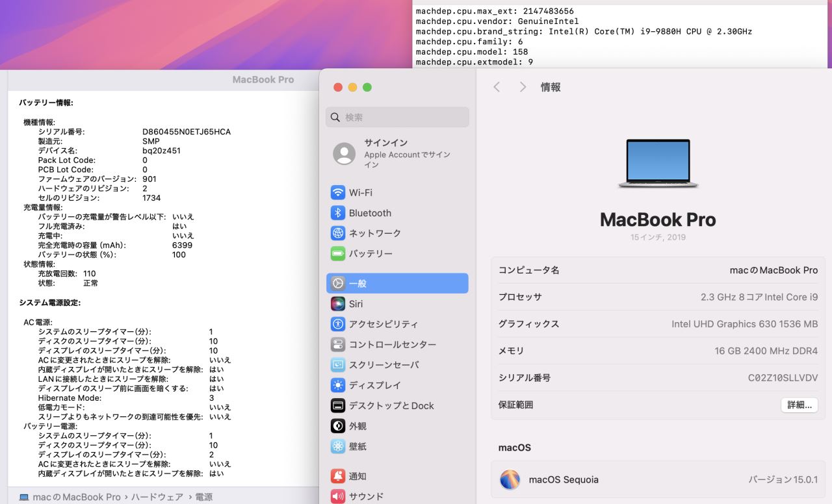Click the 詳細... warranty button

coord(799,405)
